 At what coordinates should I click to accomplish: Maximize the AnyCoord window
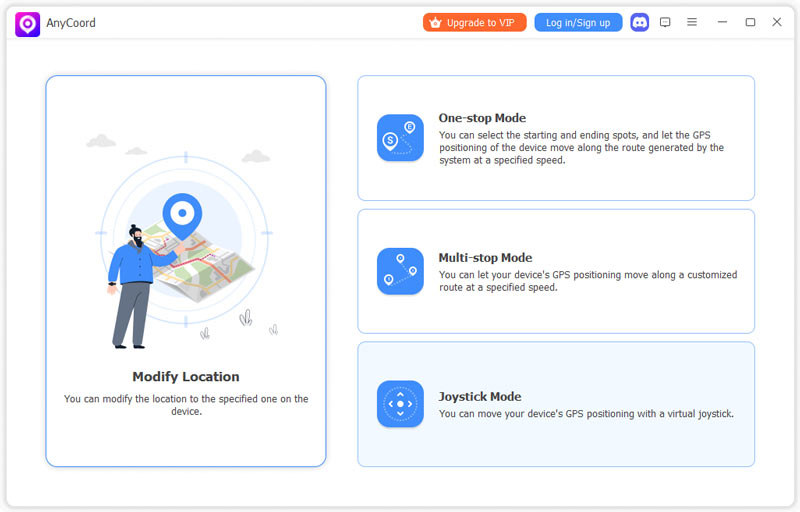pyautogui.click(x=750, y=22)
